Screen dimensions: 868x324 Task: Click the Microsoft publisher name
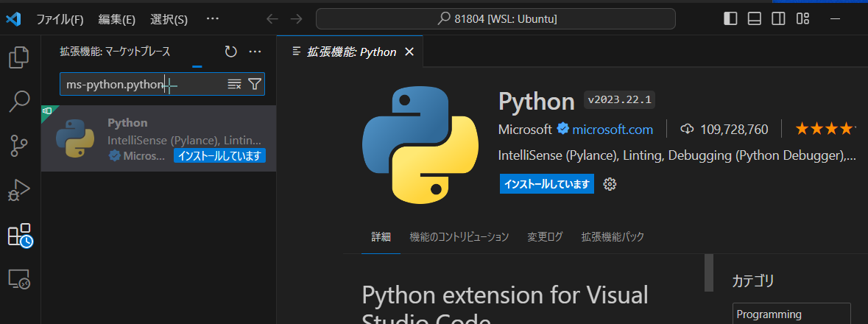coord(525,130)
